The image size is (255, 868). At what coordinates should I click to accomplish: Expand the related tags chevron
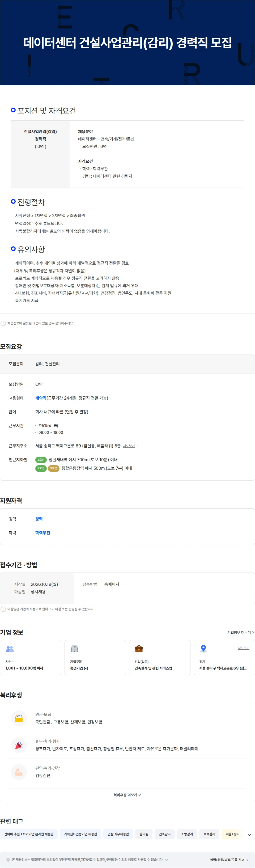(x=249, y=834)
